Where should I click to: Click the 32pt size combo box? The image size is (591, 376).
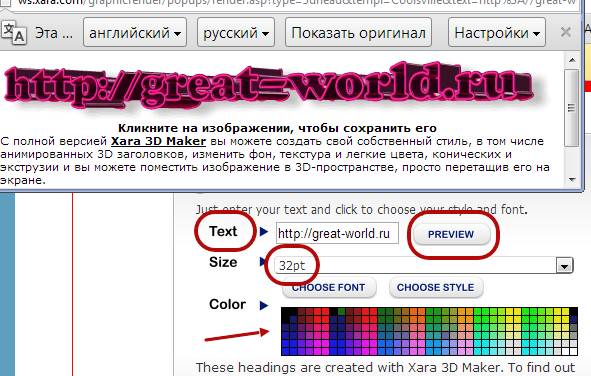click(423, 266)
